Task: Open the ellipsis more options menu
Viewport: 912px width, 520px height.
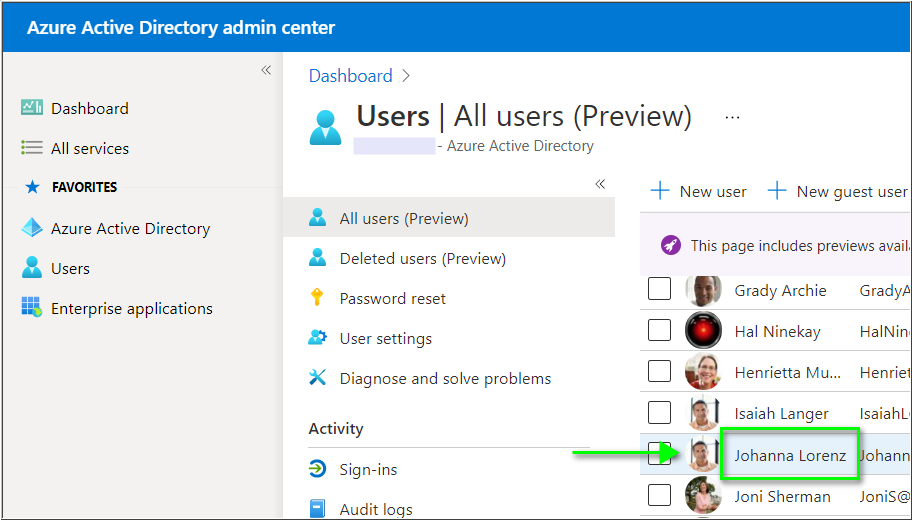Action: pyautogui.click(x=732, y=117)
